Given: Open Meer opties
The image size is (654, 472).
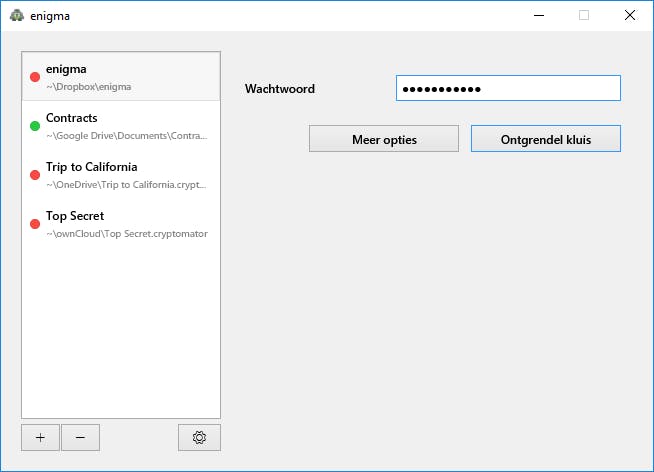Looking at the screenshot, I should tap(384, 139).
